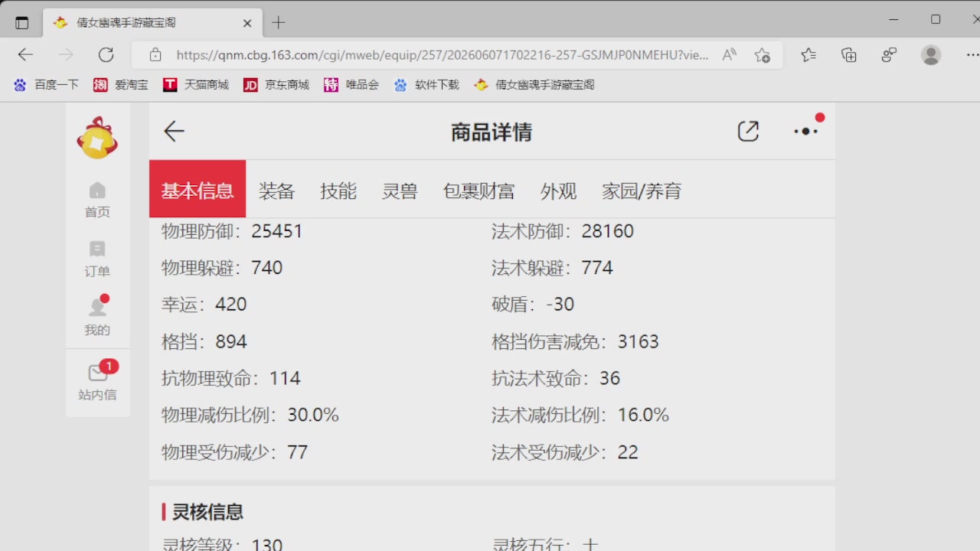Switch to the 技能 tab
The width and height of the screenshot is (980, 551).
tap(338, 191)
